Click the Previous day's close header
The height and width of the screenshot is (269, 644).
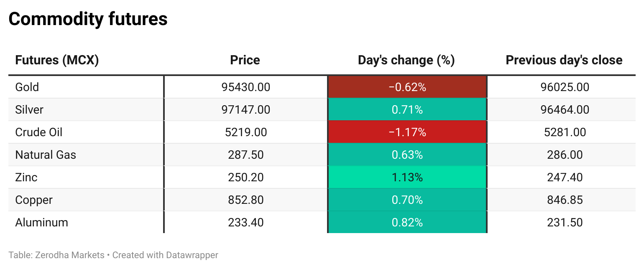point(564,60)
